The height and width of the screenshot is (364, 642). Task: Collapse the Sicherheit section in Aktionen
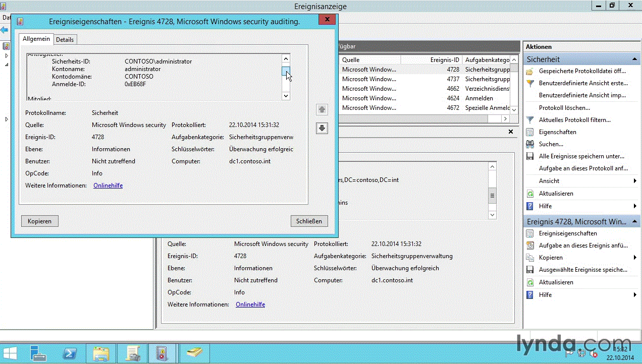(634, 59)
